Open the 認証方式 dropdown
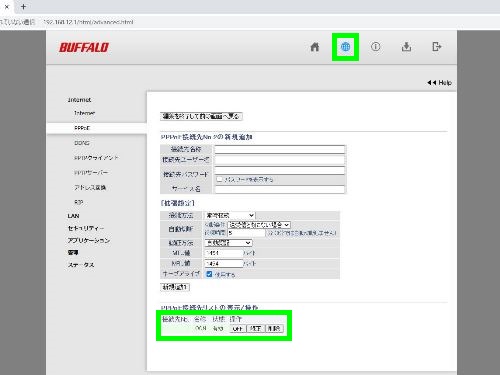This screenshot has width=500, height=375. point(228,243)
